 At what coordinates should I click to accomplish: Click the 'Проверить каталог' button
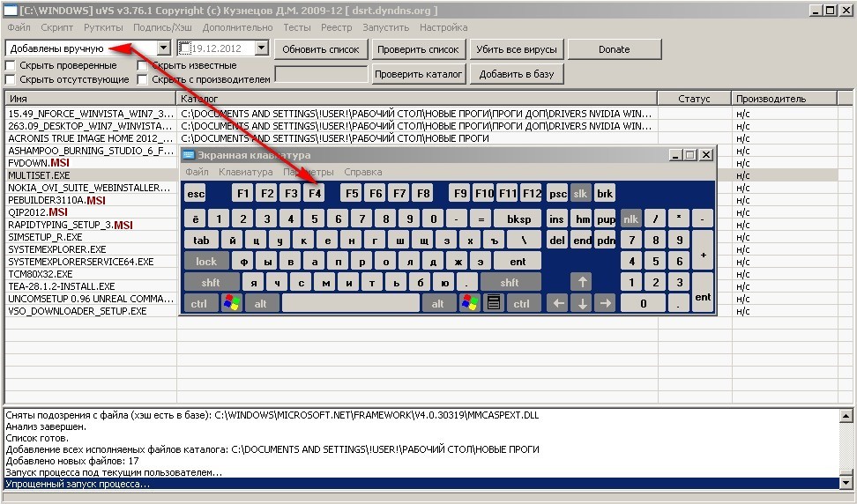tap(418, 74)
